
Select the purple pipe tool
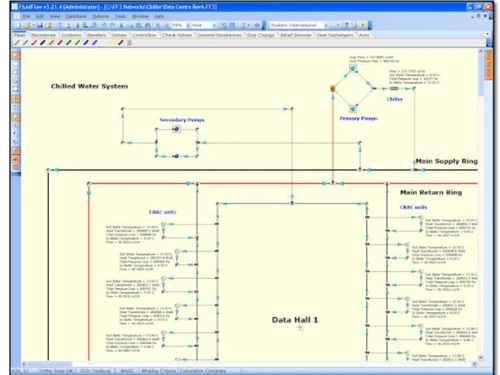point(95,43)
